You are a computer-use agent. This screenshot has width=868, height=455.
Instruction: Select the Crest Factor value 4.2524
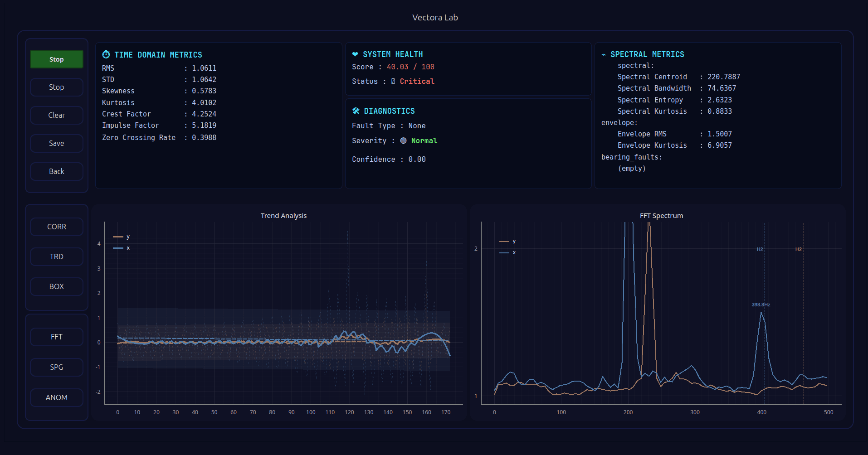(x=204, y=114)
